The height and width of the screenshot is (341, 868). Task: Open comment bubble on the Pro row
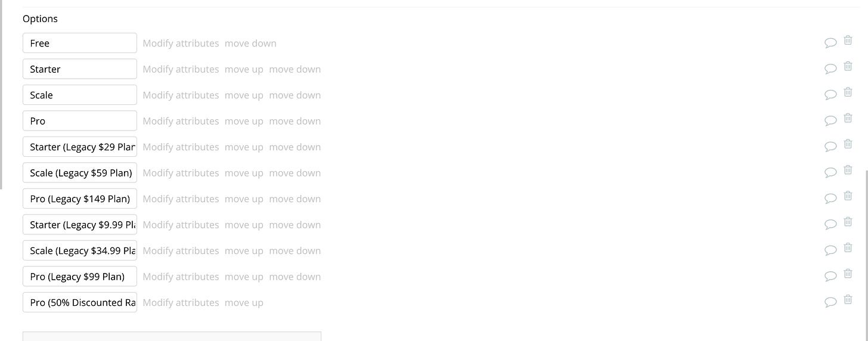point(830,120)
